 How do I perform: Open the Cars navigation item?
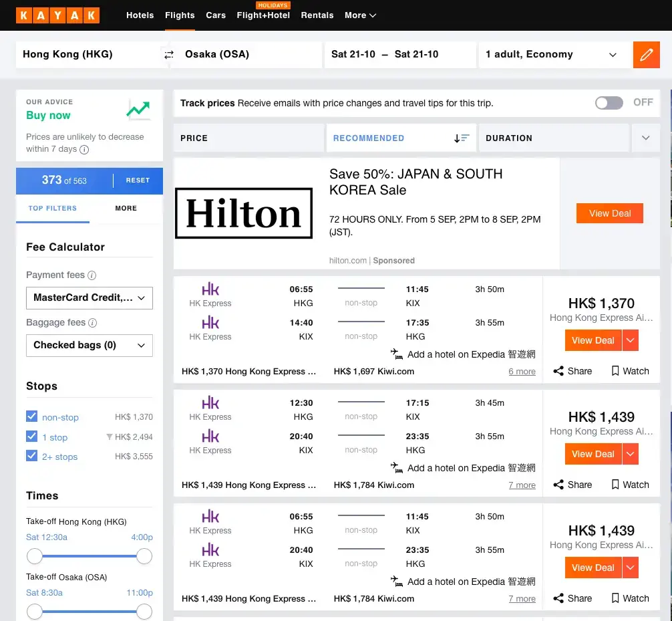click(x=216, y=15)
